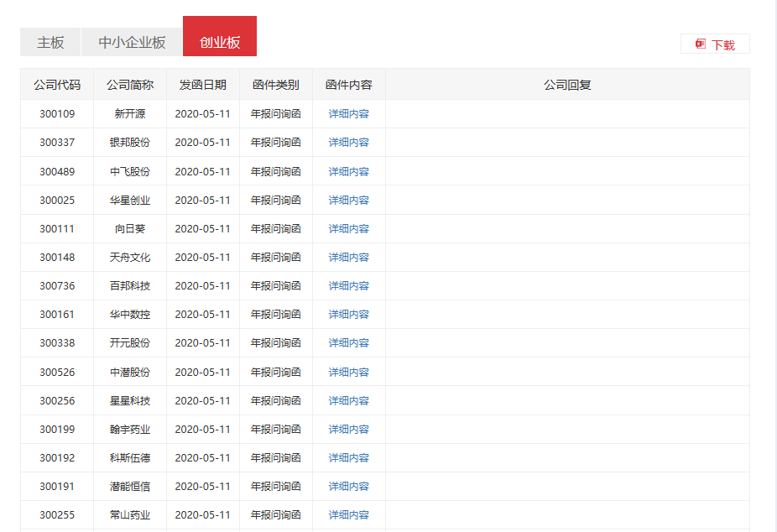The width and height of the screenshot is (777, 532).
Task: Click company name 潜能恒信
Action: pyautogui.click(x=130, y=487)
